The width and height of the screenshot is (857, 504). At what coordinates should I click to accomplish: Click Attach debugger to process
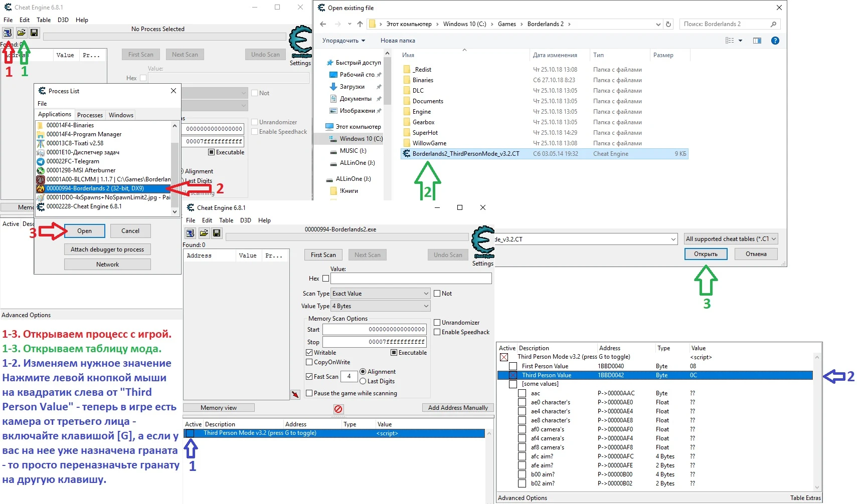(107, 249)
